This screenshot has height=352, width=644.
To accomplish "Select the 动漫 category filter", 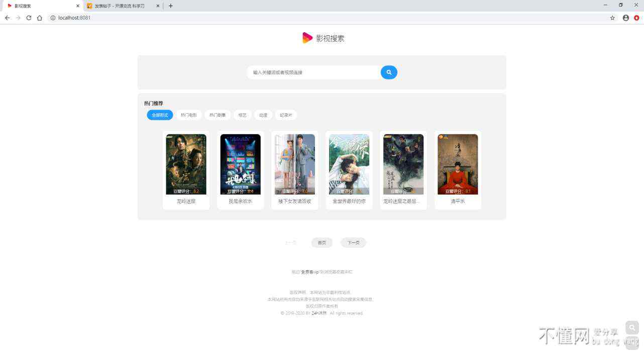I will pos(263,115).
